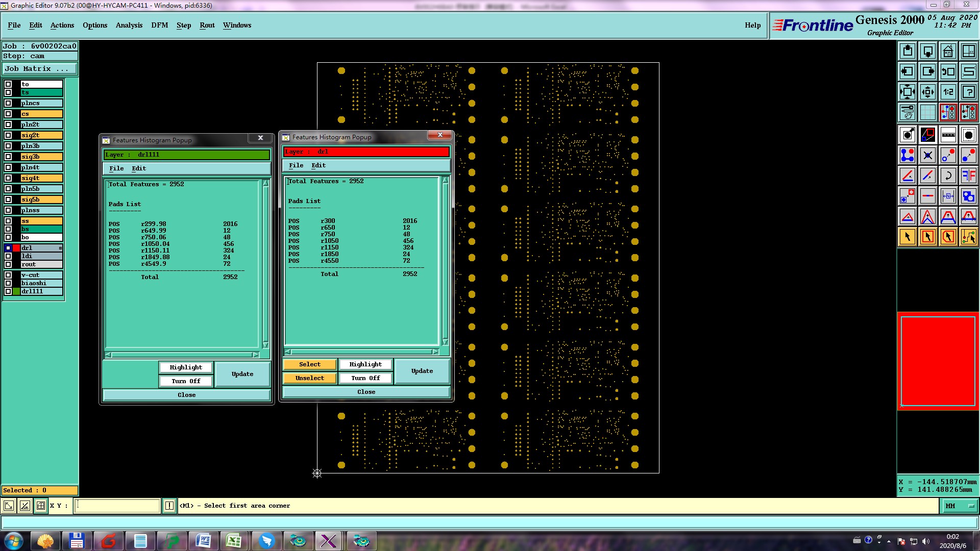Click the ruler measure tool icon
980x551 pixels.
[948, 135]
